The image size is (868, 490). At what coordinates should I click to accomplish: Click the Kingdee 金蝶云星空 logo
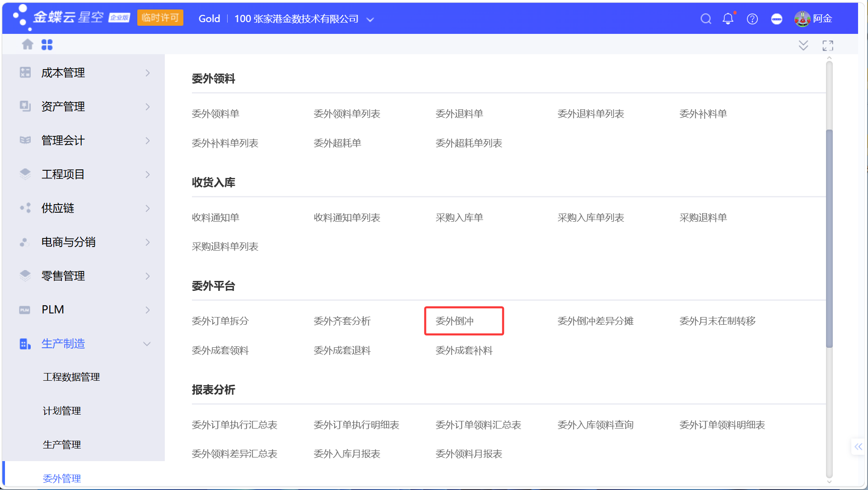click(59, 18)
